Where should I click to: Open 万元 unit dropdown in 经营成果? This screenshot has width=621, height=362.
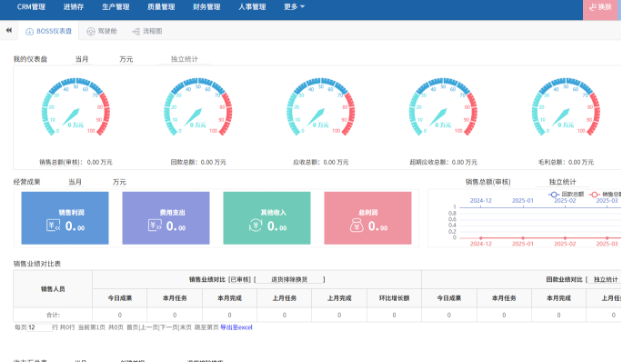[x=119, y=182]
